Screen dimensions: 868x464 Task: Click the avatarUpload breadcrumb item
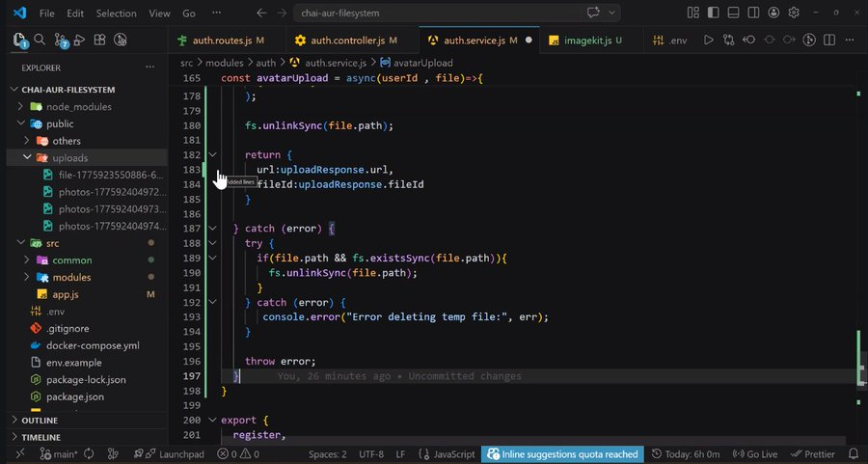point(417,63)
